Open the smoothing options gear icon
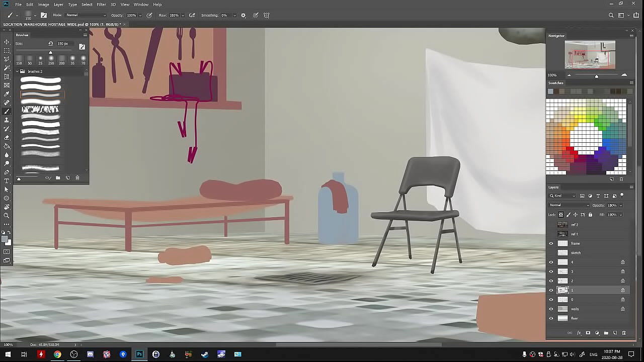644x362 pixels. click(x=244, y=16)
